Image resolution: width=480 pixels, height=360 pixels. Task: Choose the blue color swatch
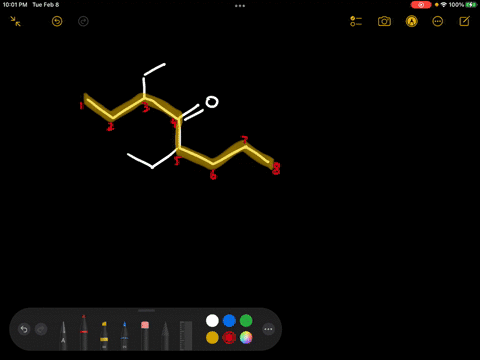[x=229, y=321]
